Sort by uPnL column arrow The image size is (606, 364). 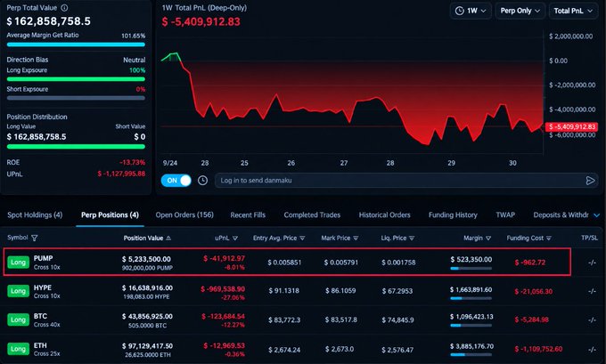point(235,239)
